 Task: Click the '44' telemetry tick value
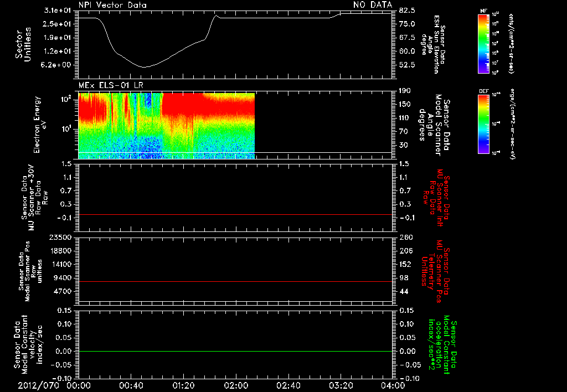point(404,291)
